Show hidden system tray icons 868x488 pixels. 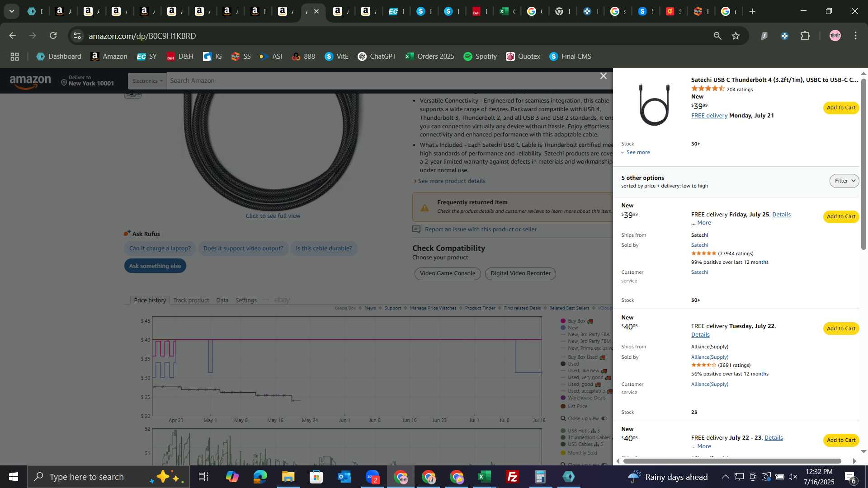point(725,477)
